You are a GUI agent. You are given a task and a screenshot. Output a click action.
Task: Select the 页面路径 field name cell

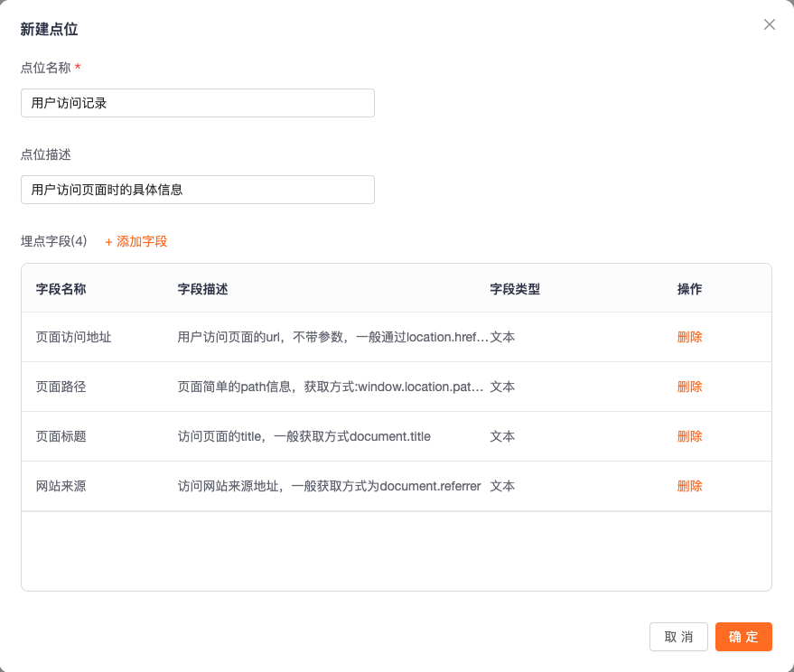point(61,387)
